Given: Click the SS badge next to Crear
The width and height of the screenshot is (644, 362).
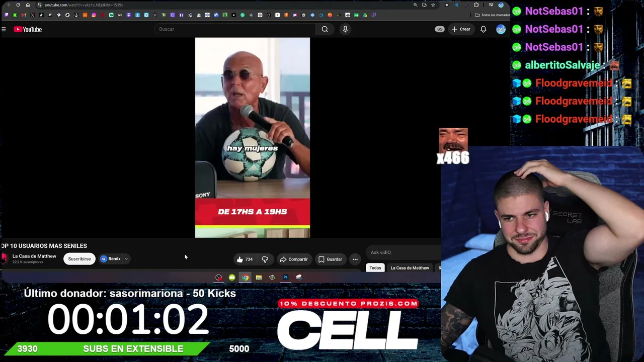Looking at the screenshot, I should (x=440, y=29).
